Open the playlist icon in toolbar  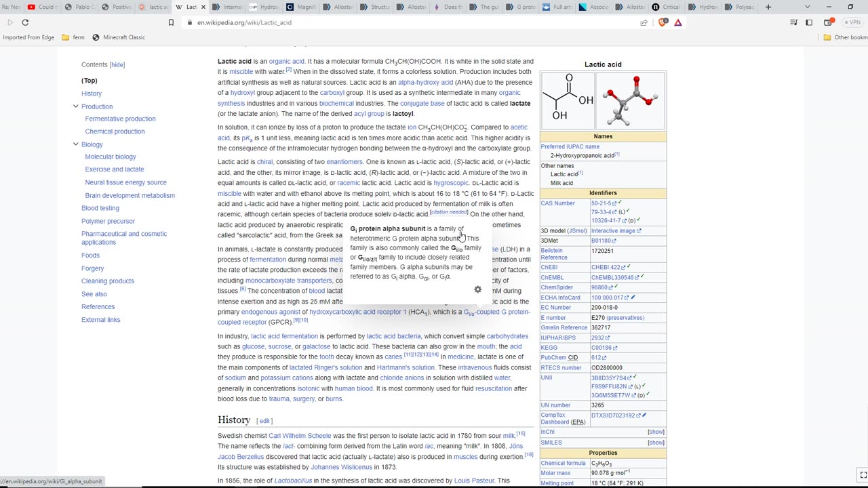[x=793, y=22]
